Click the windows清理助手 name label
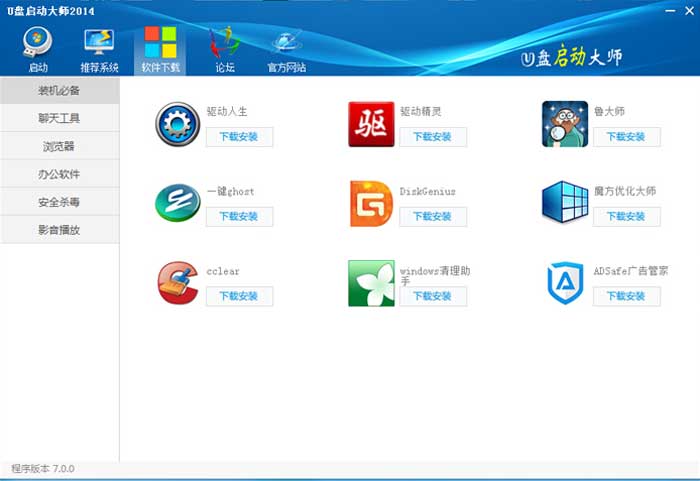 [435, 276]
